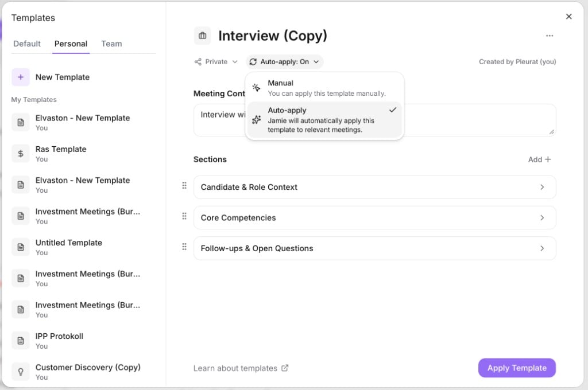Switch to the Personal tab
The width and height of the screenshot is (588, 390).
[x=71, y=44]
